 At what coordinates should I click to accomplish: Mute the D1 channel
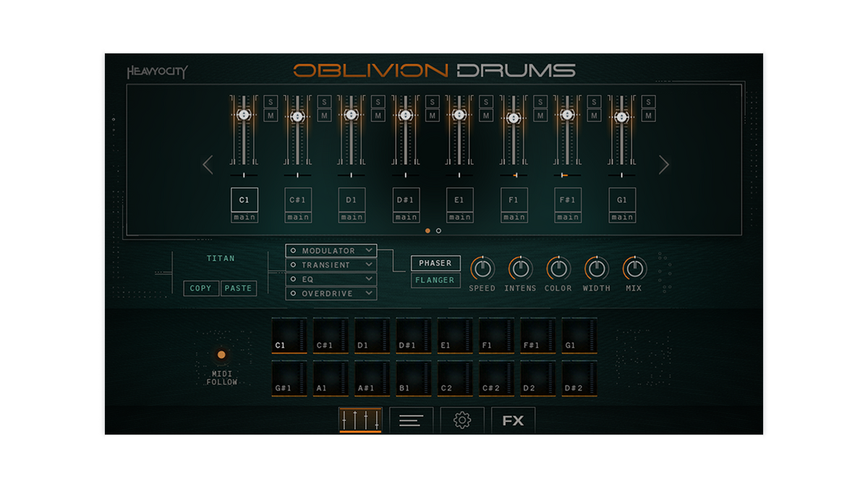[x=378, y=116]
